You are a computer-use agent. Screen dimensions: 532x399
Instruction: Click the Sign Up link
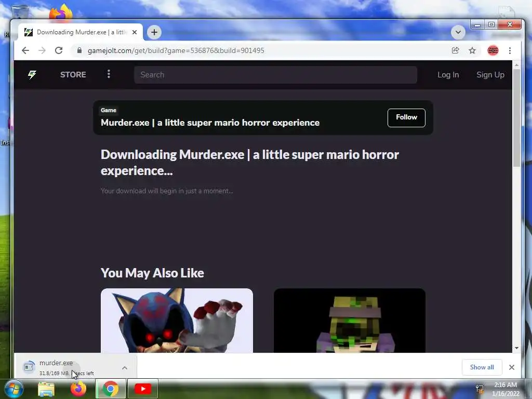490,75
